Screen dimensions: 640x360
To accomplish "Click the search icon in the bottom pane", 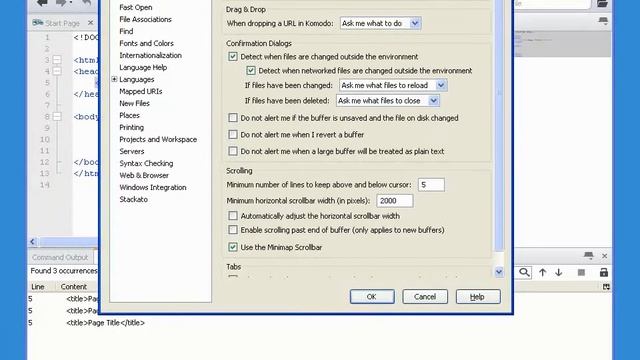I will tap(524, 272).
